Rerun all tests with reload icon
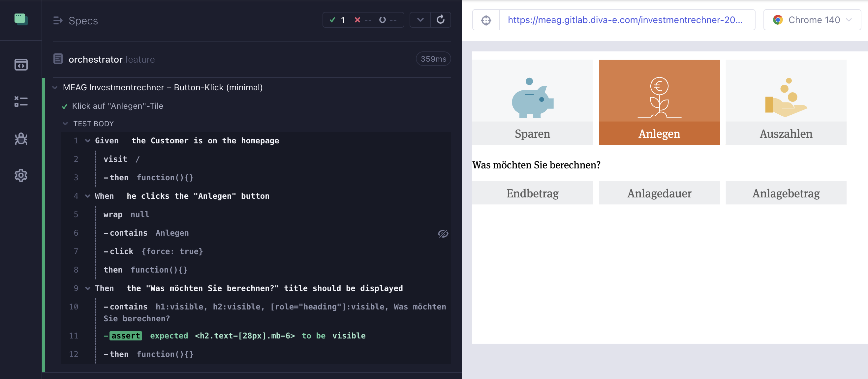Image resolution: width=868 pixels, height=379 pixels. point(440,20)
